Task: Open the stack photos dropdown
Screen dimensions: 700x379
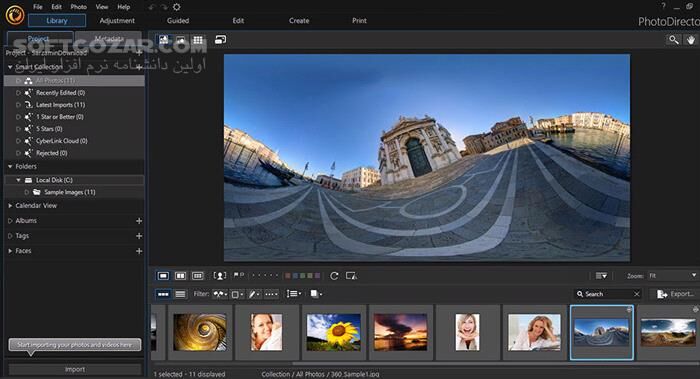Action: coord(316,294)
